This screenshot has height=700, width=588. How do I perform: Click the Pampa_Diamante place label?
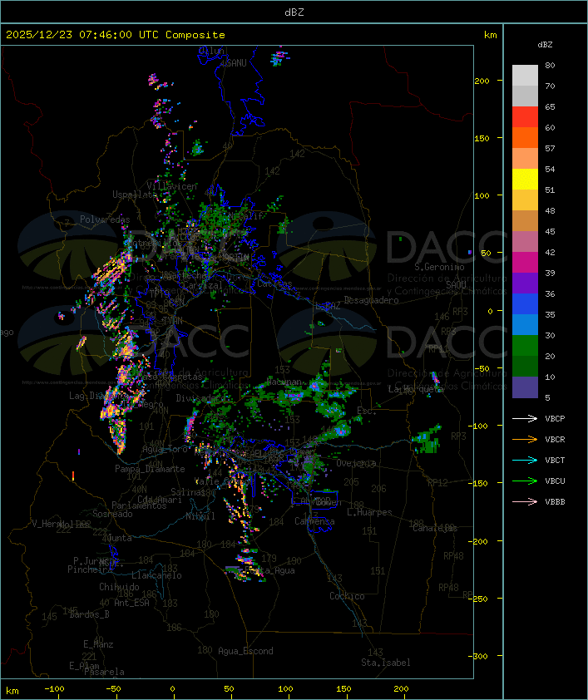coord(150,469)
